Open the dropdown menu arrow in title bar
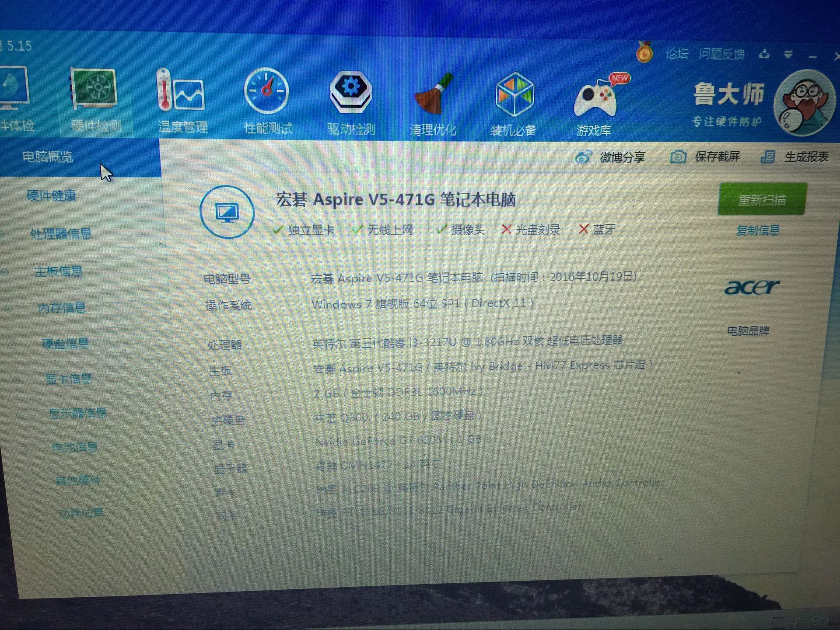This screenshot has height=630, width=840. tap(788, 55)
